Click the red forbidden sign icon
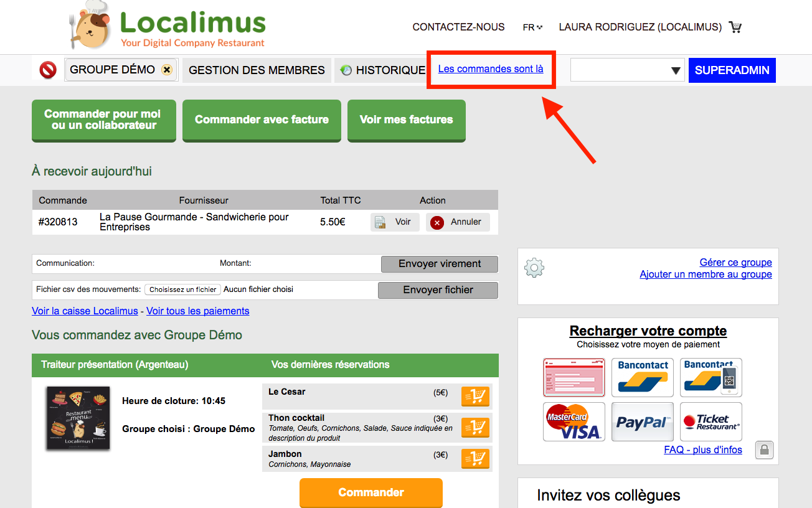 click(48, 70)
